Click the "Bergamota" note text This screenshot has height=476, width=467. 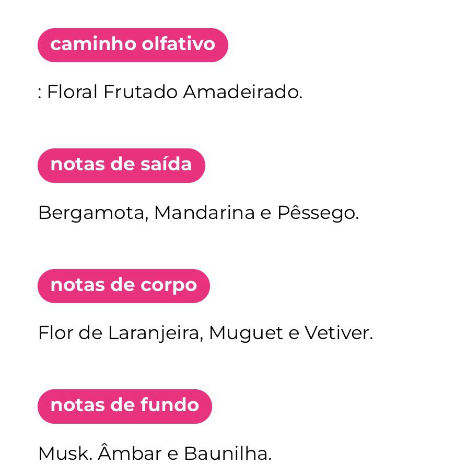[92, 213]
